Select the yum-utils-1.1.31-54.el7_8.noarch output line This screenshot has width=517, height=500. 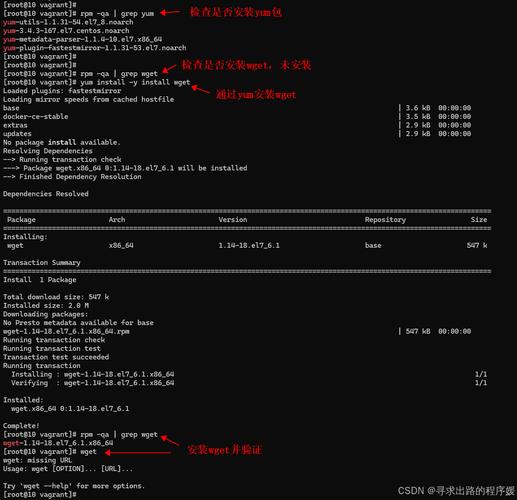click(68, 22)
